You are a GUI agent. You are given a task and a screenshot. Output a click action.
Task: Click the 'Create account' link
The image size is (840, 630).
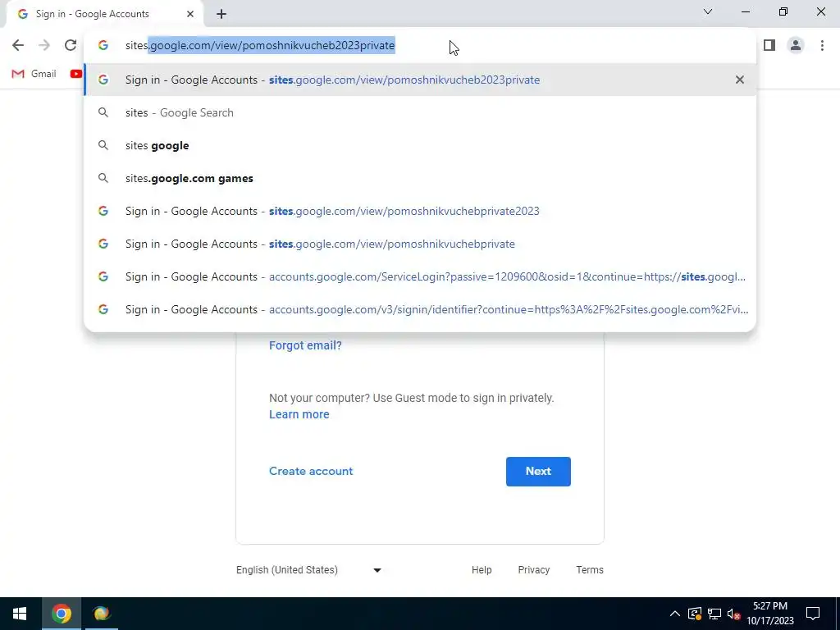311,472
